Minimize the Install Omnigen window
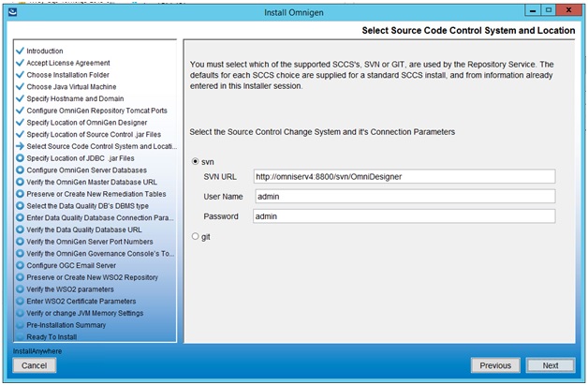 [x=532, y=10]
